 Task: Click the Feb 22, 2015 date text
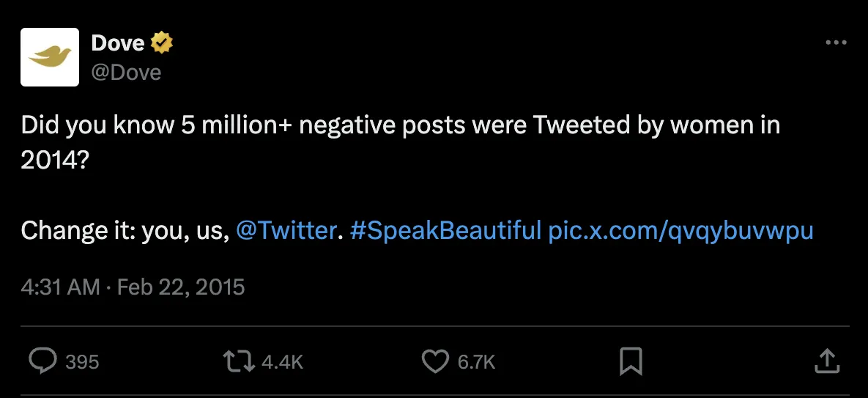coord(180,287)
